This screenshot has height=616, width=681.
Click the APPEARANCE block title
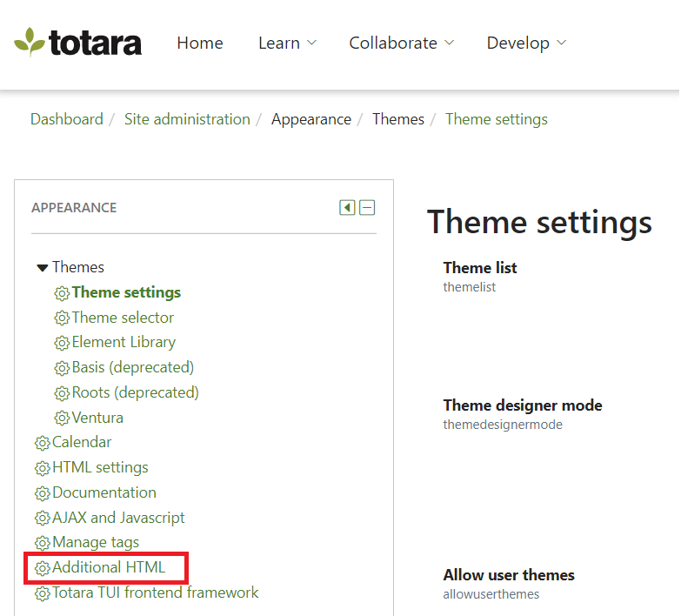pos(74,208)
